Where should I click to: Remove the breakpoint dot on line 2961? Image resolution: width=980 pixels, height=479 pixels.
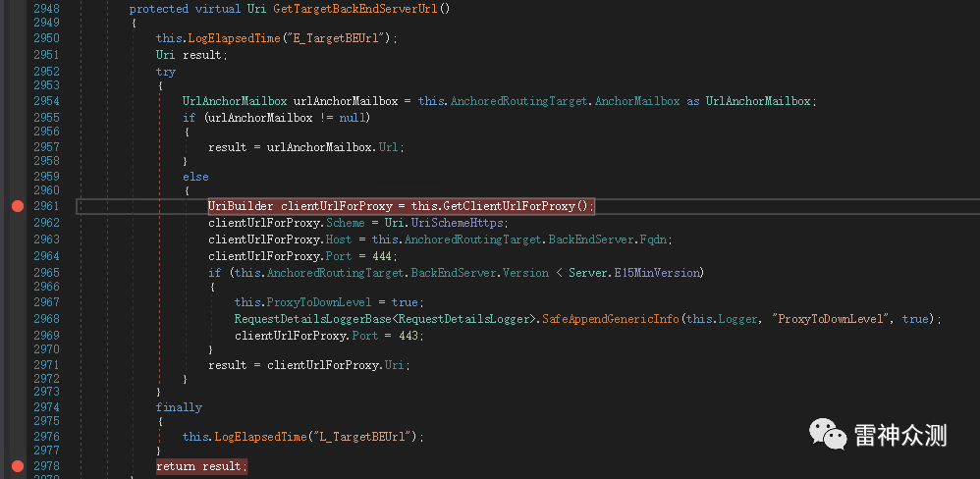click(x=18, y=206)
